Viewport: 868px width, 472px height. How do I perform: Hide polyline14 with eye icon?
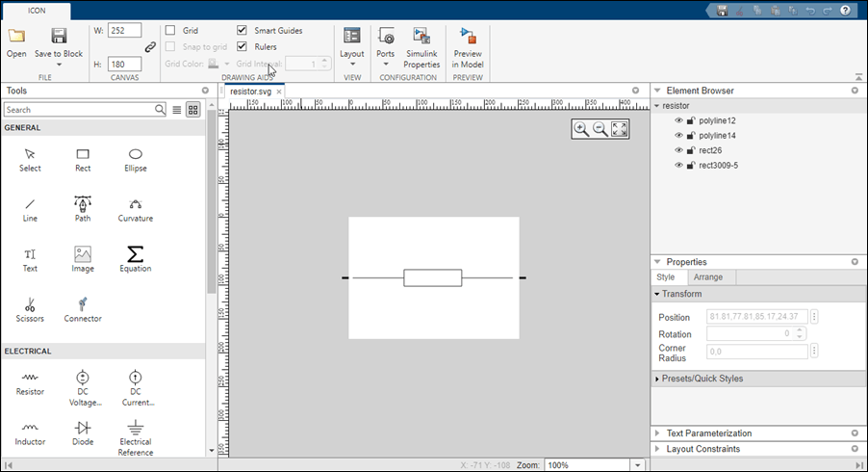point(678,135)
